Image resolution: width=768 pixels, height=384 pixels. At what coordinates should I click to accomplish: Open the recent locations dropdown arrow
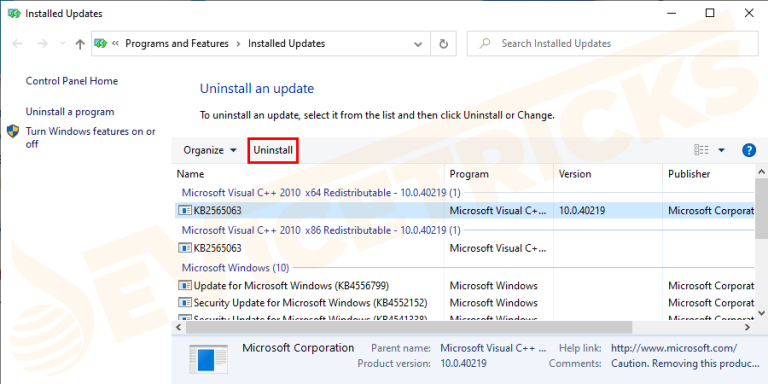coord(62,44)
